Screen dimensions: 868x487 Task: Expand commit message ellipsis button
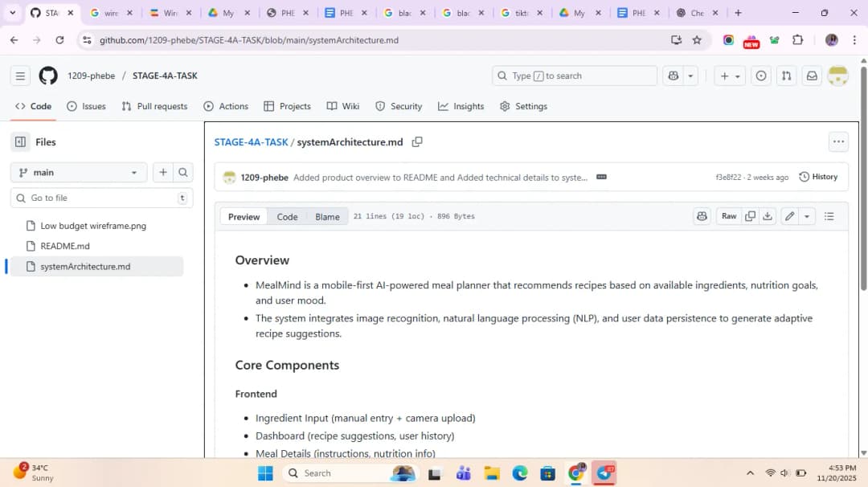coord(601,177)
